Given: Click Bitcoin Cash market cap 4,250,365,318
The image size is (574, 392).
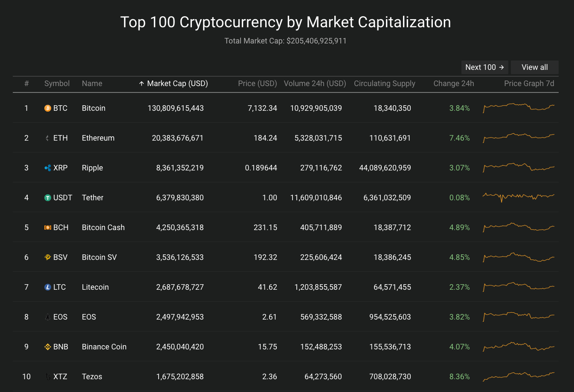Looking at the screenshot, I should tap(180, 228).
